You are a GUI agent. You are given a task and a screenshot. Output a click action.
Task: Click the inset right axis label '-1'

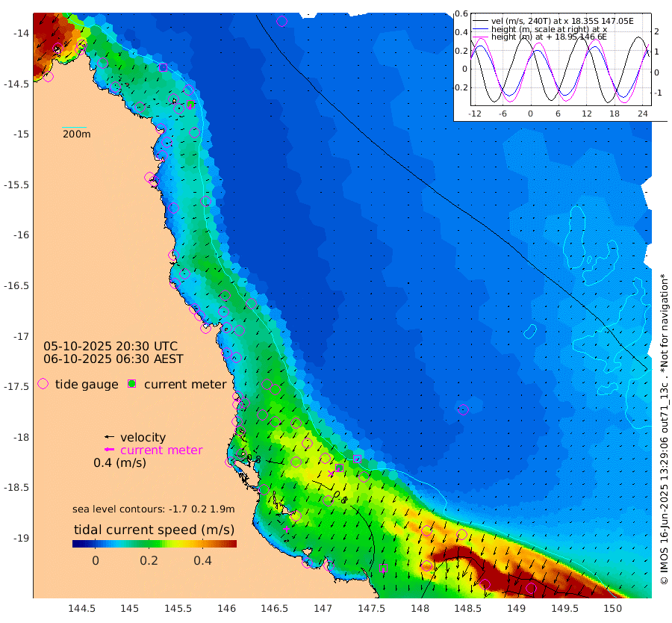pos(658,93)
